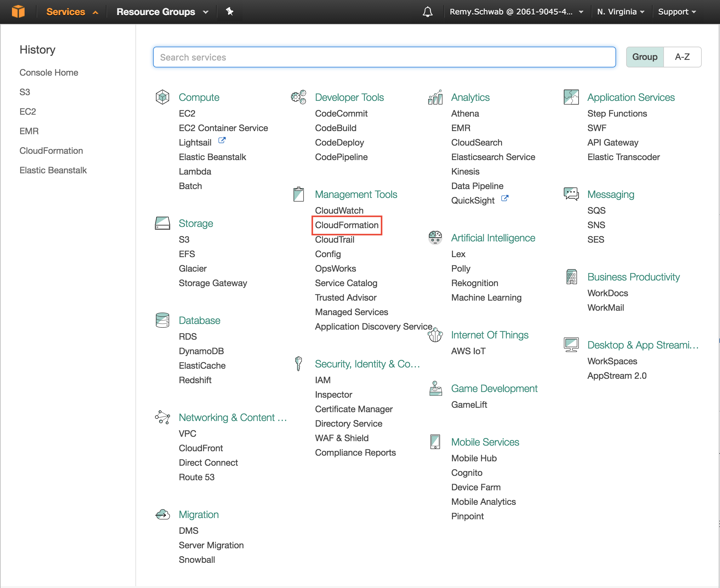Open Elastic Beanstalk from History list
The image size is (720, 588).
(x=53, y=170)
